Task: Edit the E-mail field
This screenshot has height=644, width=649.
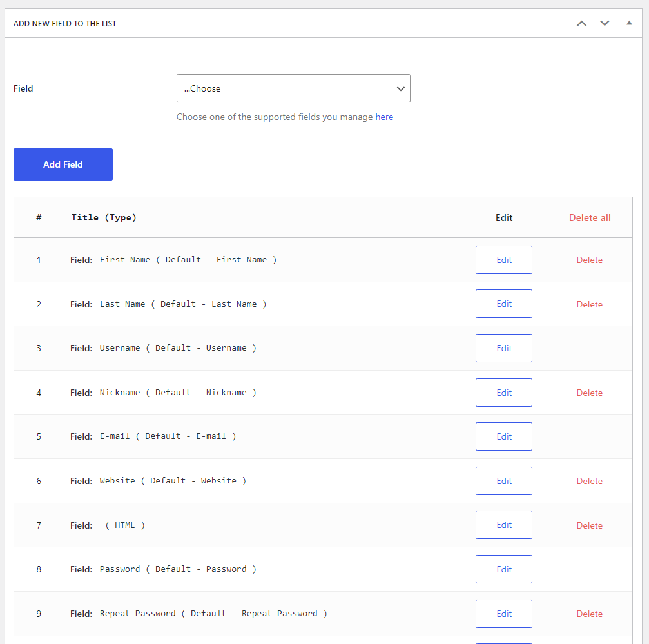Action: click(x=503, y=436)
